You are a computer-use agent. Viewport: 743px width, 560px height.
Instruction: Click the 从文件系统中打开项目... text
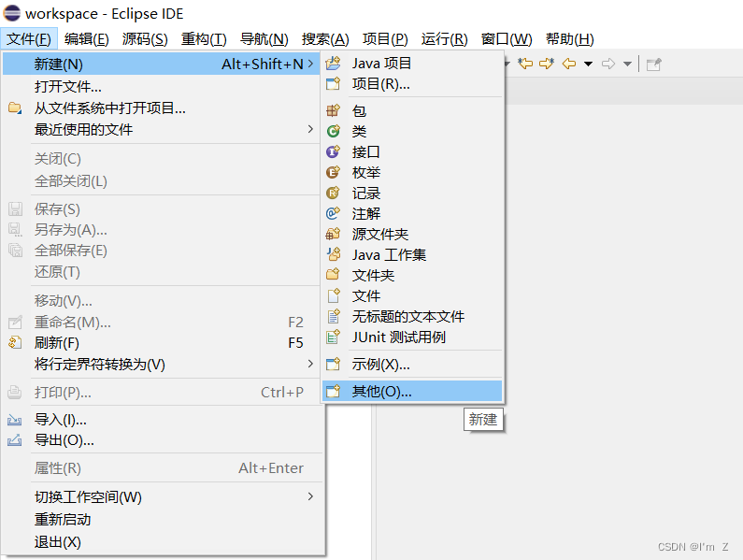110,108
